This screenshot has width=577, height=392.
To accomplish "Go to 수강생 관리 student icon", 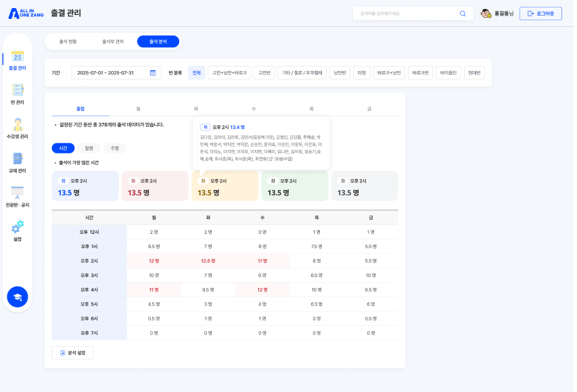I will click(x=18, y=124).
